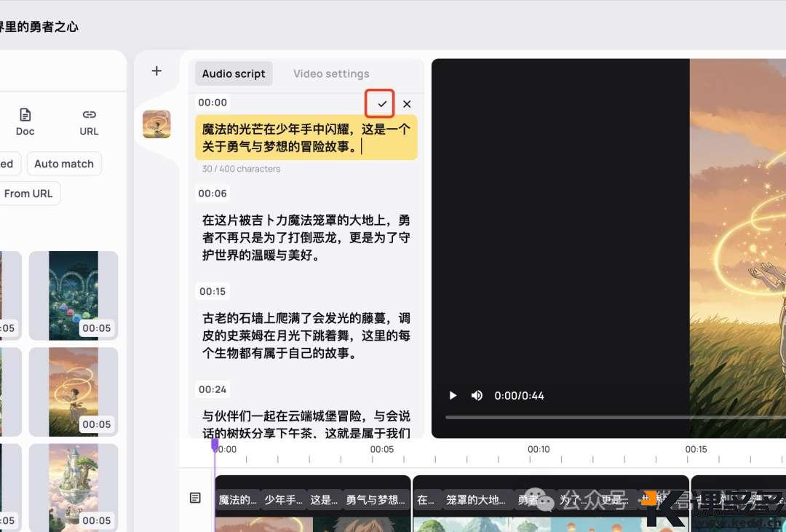Screen dimensions: 786x532
Task: Switch to the Video settings tab
Action: (x=331, y=74)
